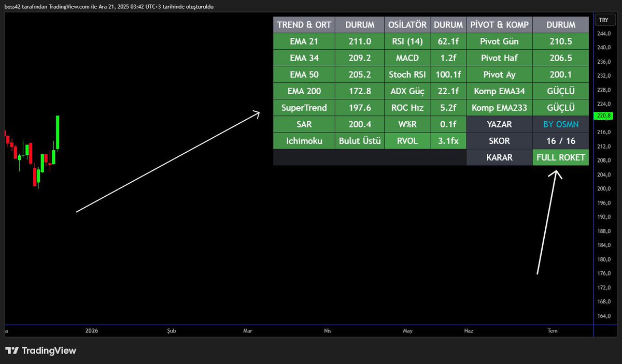Click the Pivot Ay label cell
Screen dimensions: 622x364
pyautogui.click(x=499, y=75)
